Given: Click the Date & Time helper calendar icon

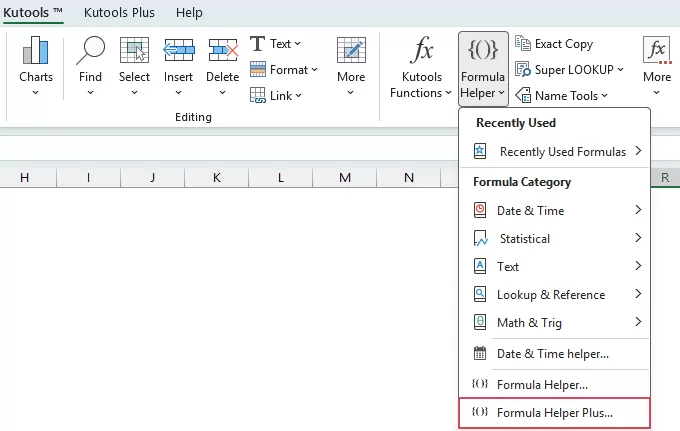Looking at the screenshot, I should [x=480, y=353].
